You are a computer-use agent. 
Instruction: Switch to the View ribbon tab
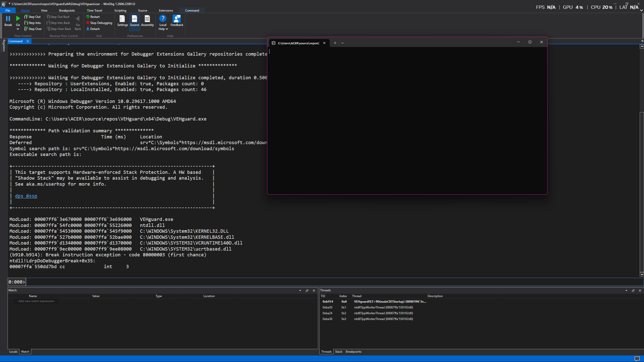tap(44, 11)
